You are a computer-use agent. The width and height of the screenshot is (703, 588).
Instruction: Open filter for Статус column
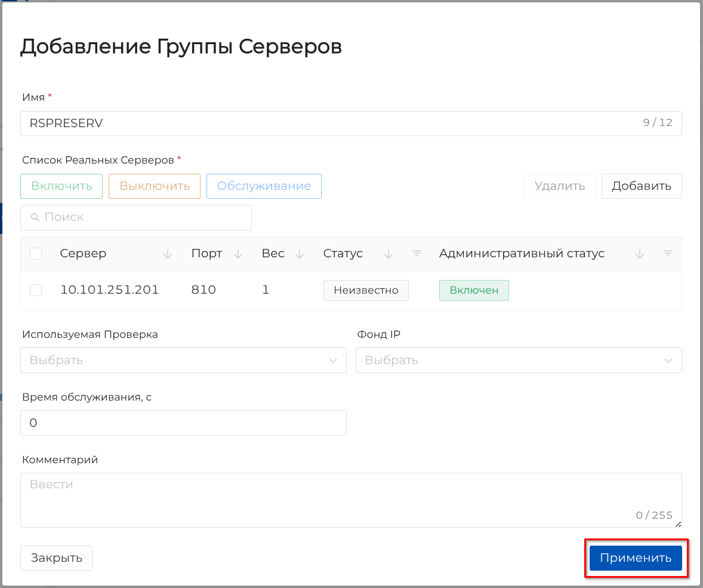pos(417,254)
